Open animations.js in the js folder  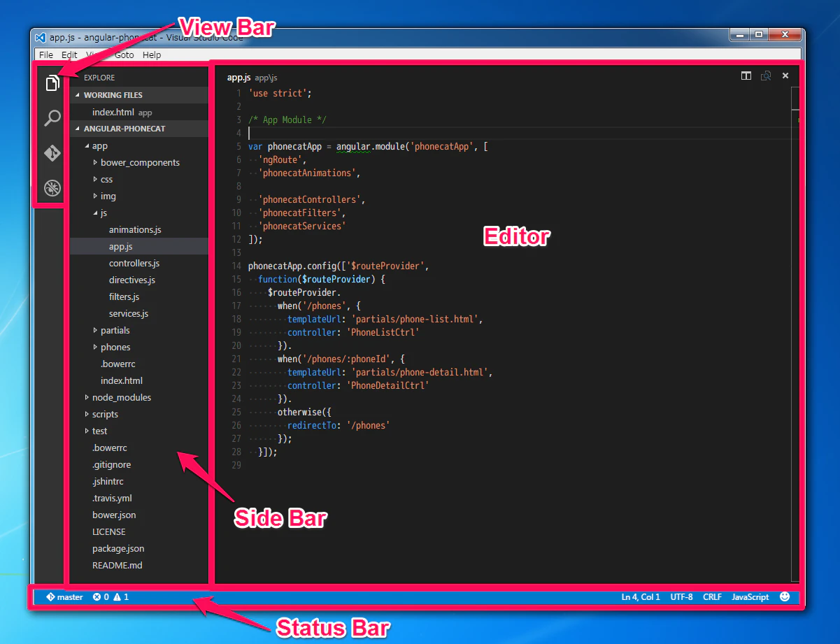click(135, 229)
